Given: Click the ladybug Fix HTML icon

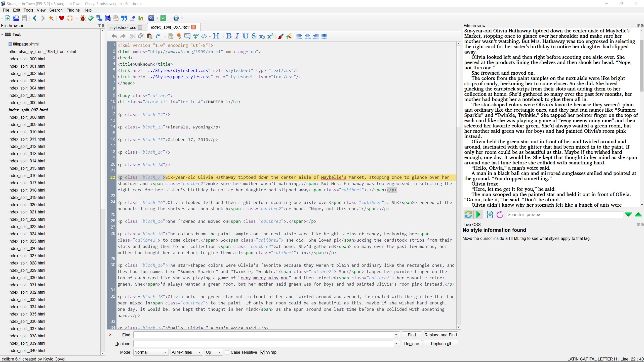Looking at the screenshot, I should (83, 18).
